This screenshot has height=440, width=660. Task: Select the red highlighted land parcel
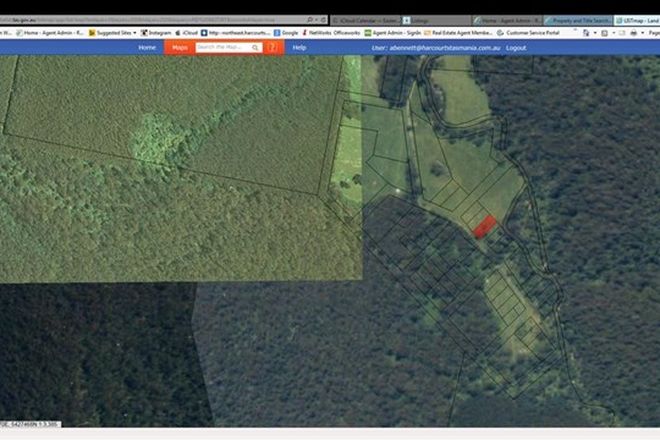click(484, 226)
